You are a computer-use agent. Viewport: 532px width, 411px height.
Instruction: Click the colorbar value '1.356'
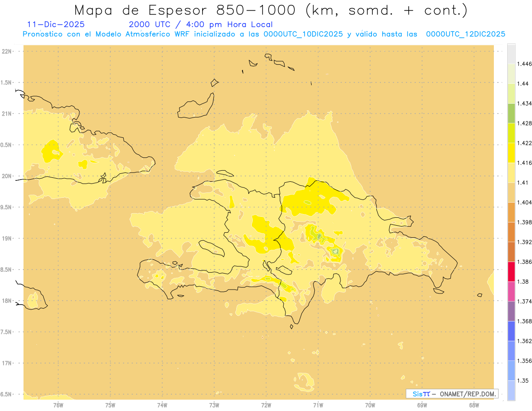coord(525,360)
